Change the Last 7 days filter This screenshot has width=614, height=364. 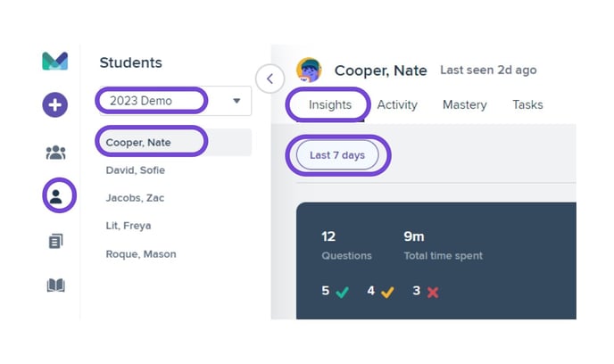[337, 155]
